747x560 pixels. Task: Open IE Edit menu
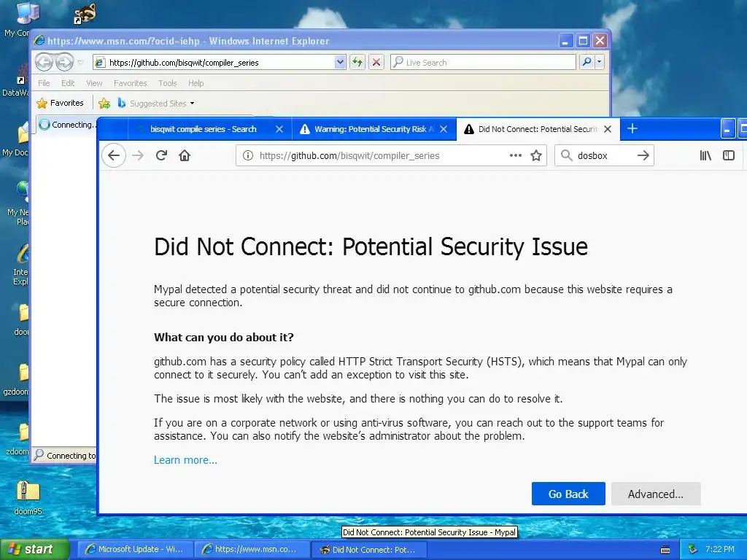[x=68, y=83]
